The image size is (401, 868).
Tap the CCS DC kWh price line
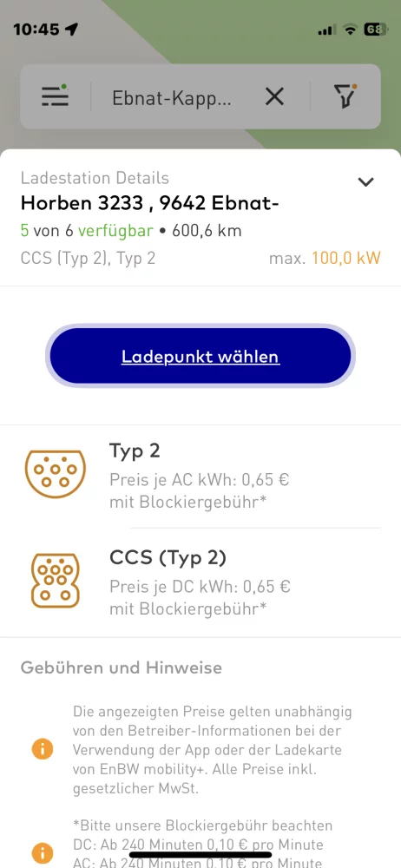click(x=200, y=586)
